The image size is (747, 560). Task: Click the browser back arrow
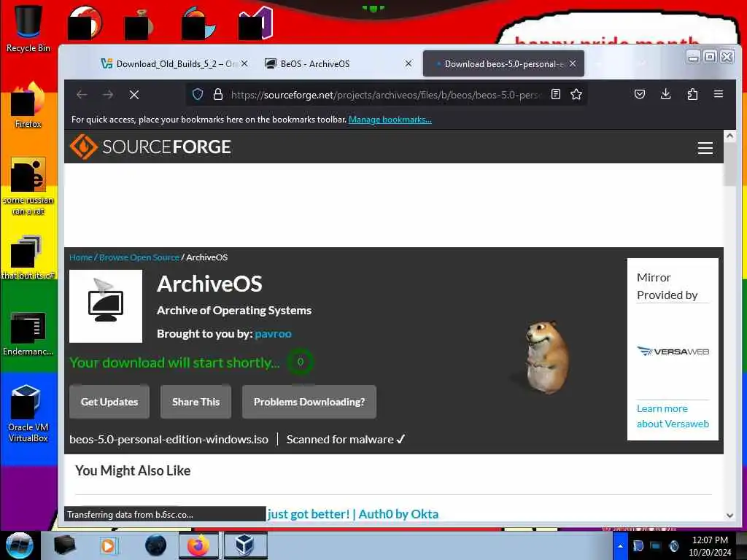pyautogui.click(x=82, y=95)
